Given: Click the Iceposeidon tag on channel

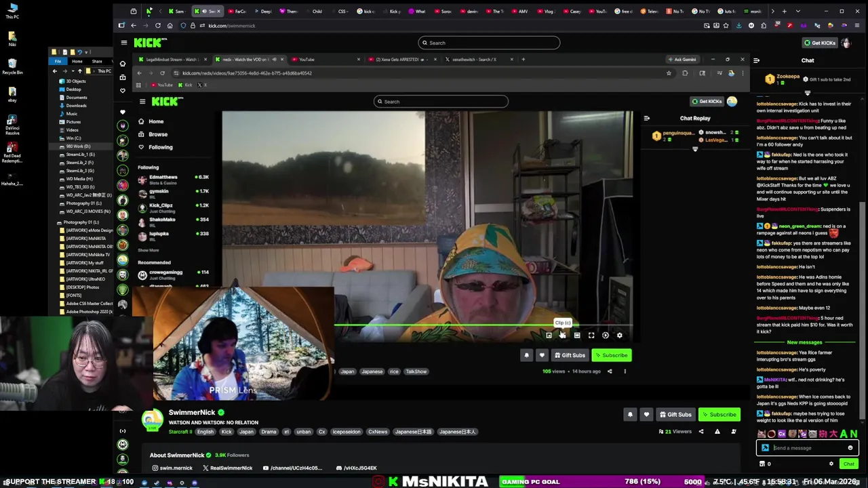Looking at the screenshot, I should tap(347, 432).
